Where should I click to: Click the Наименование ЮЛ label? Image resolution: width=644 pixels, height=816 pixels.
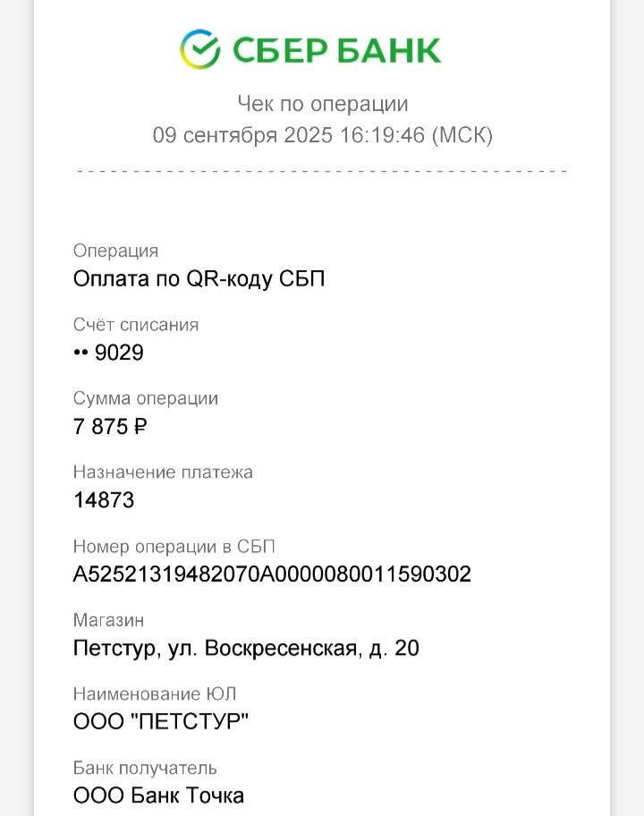coord(155,694)
